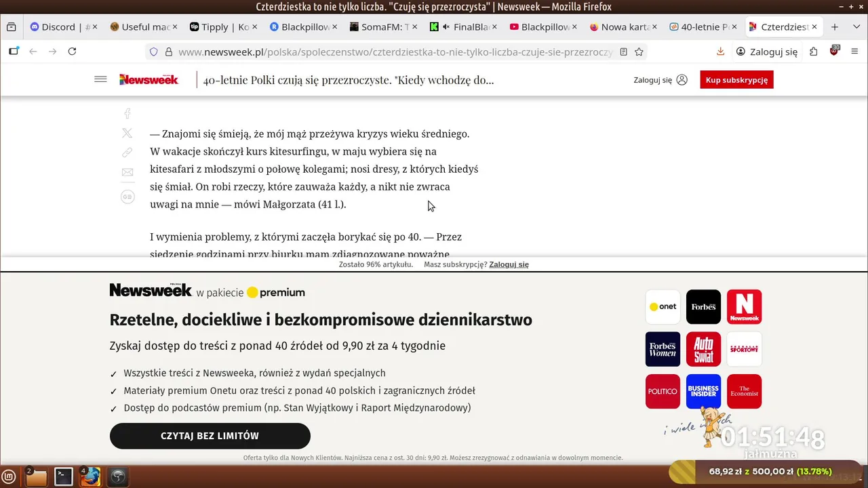This screenshot has width=868, height=488.
Task: Share the article on X
Action: pos(127,134)
